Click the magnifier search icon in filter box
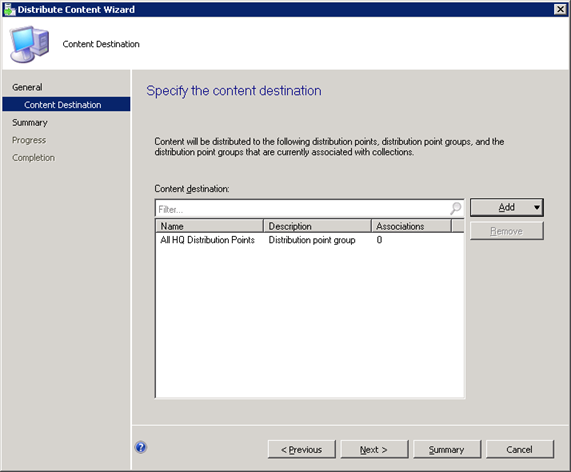 [455, 208]
